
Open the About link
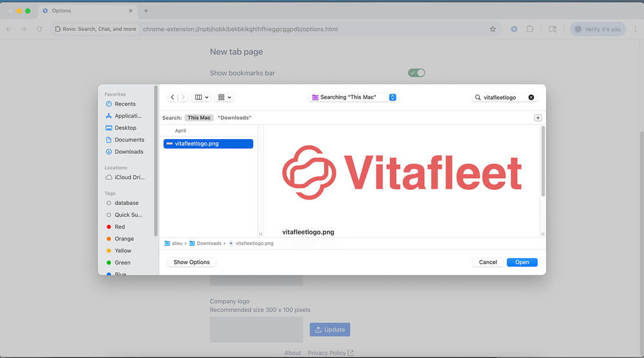[x=293, y=353]
